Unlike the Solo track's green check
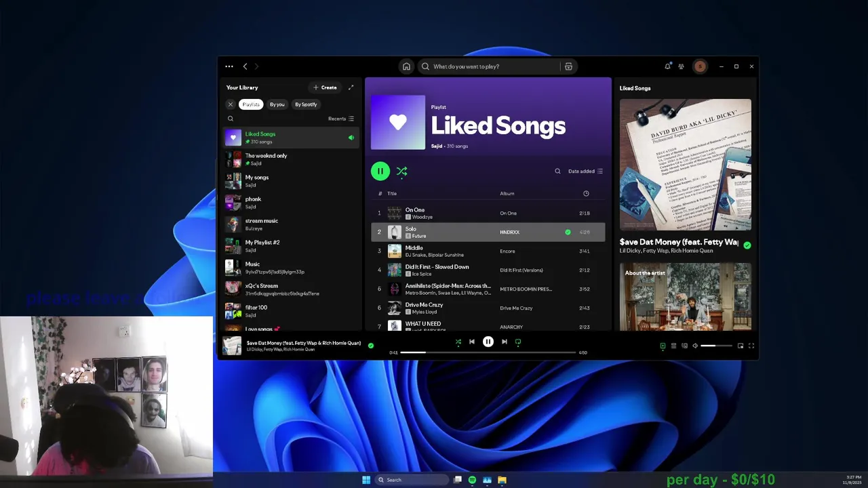Image resolution: width=868 pixels, height=488 pixels. (568, 232)
